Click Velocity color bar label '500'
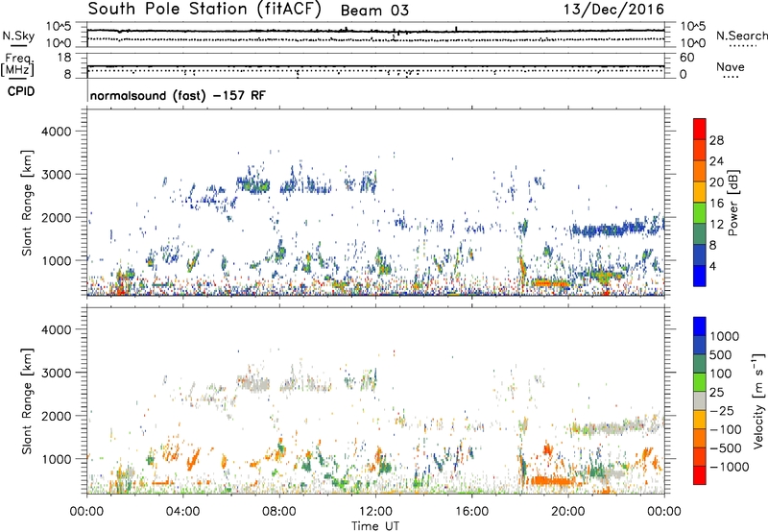768x532 pixels. (721, 354)
